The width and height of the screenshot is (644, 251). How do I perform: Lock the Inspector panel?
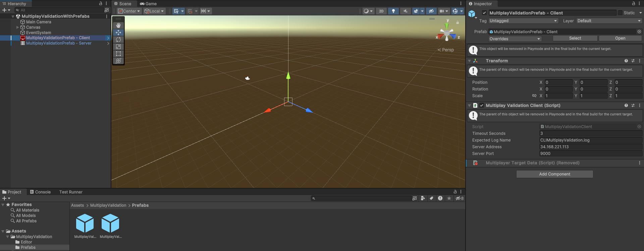[633, 4]
